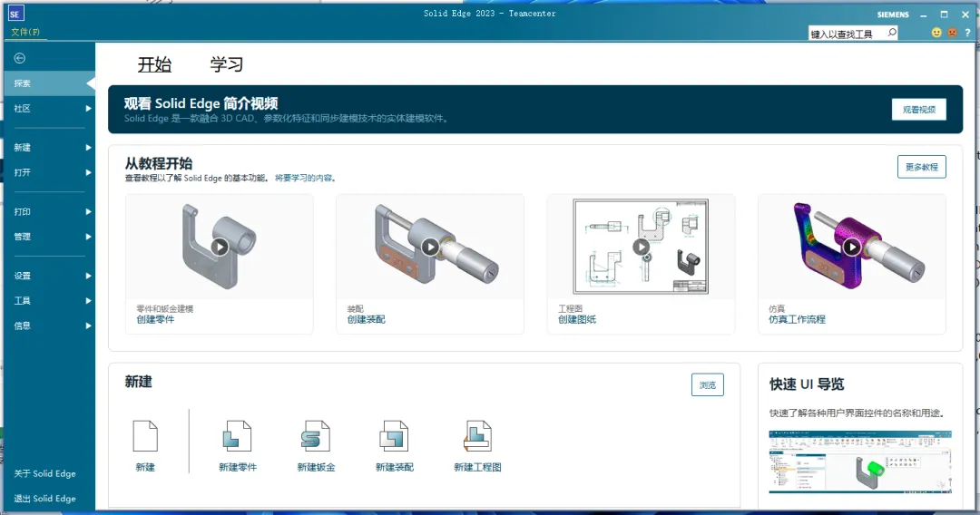The image size is (980, 515).
Task: Open the 将要学习的内容 link
Action: point(304,178)
